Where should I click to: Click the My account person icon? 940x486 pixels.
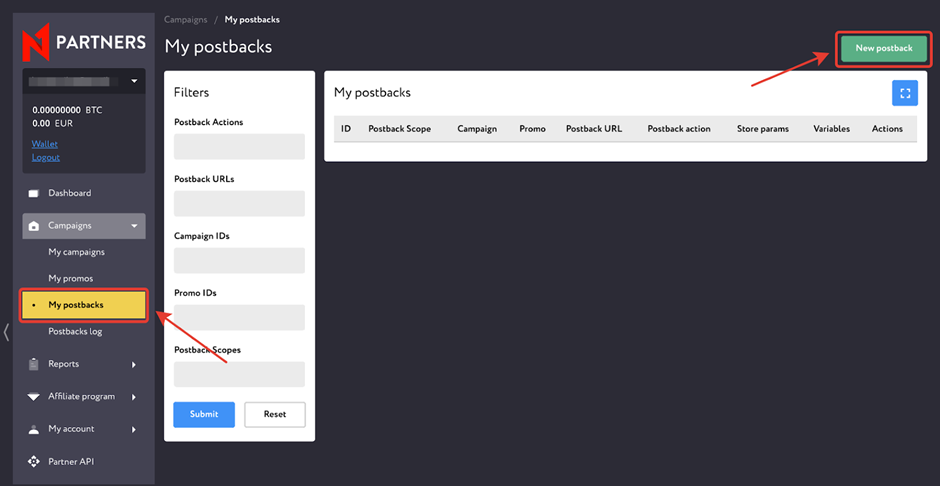click(33, 429)
